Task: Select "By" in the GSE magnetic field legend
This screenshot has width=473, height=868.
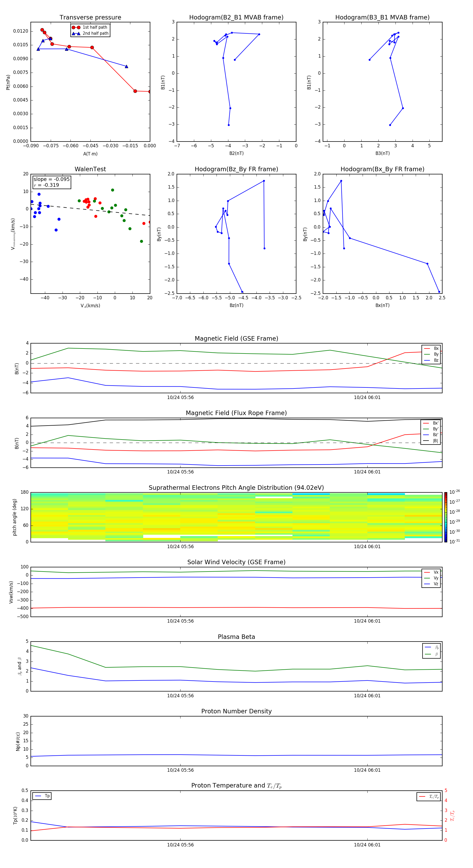Action: pyautogui.click(x=431, y=355)
